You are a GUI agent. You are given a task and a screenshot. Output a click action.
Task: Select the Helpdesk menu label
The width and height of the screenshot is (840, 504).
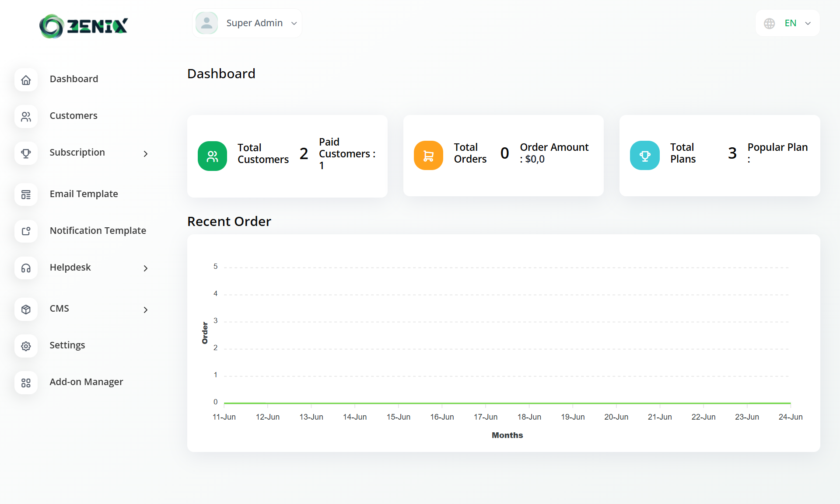click(x=70, y=268)
